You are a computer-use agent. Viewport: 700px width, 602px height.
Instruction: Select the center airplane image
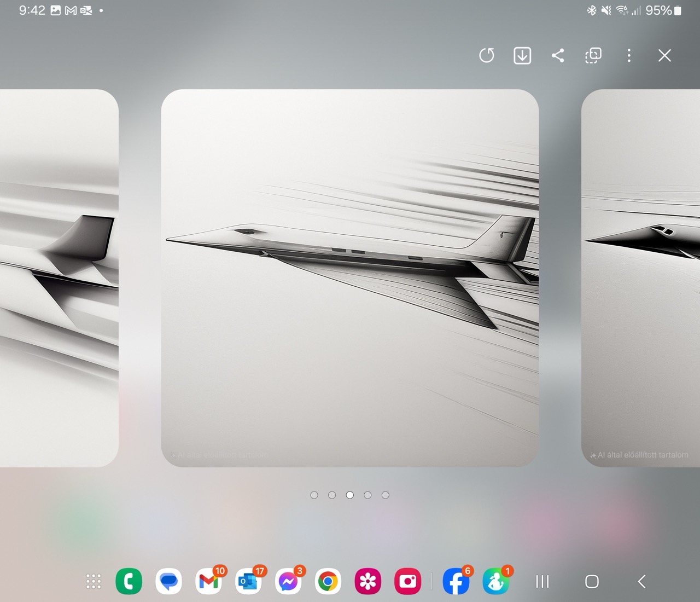coord(350,278)
